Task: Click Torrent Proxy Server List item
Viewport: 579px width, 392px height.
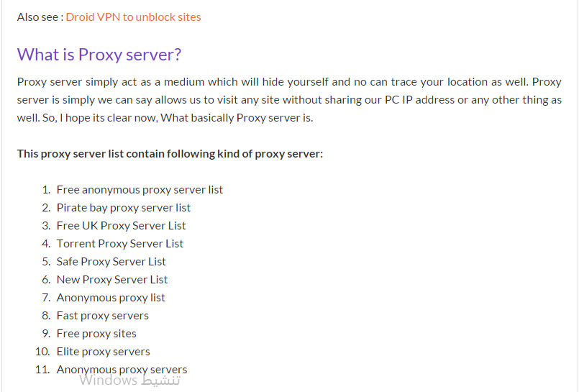Action: tap(119, 244)
